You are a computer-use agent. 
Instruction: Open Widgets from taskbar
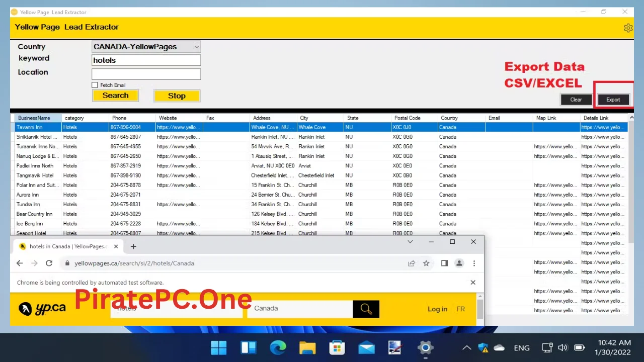tap(249, 348)
